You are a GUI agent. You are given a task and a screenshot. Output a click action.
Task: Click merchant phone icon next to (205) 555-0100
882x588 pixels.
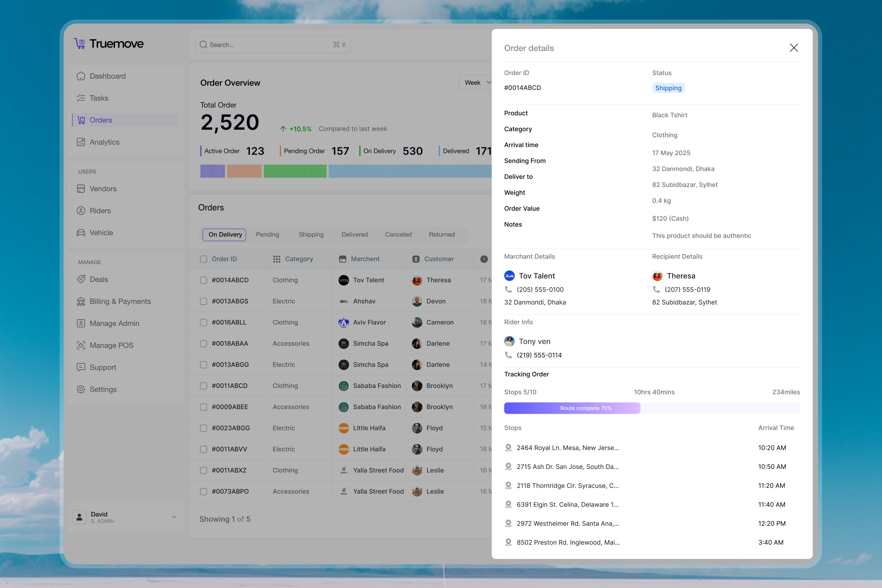508,290
